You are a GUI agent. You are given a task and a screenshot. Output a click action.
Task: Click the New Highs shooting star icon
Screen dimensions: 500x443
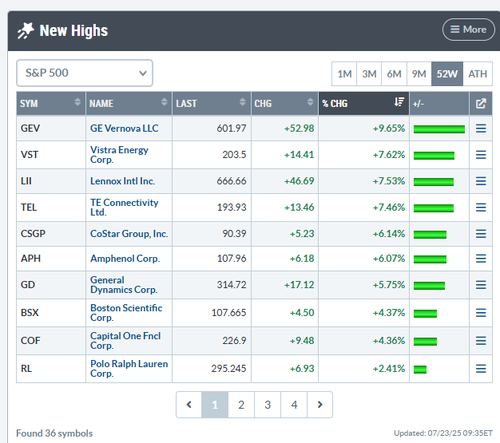tap(26, 31)
